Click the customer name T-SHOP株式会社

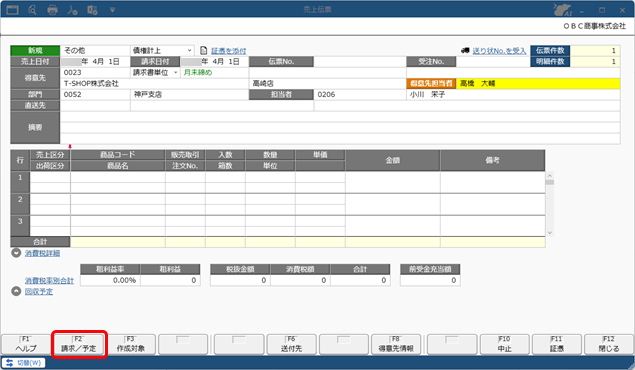92,83
